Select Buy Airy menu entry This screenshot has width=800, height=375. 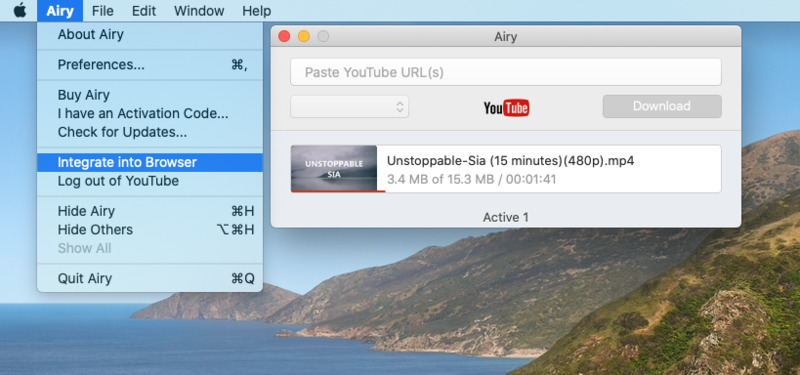coord(150,95)
